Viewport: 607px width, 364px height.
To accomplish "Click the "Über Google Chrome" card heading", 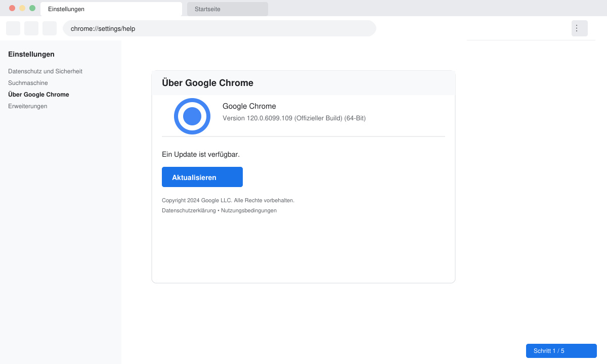I will [x=207, y=83].
